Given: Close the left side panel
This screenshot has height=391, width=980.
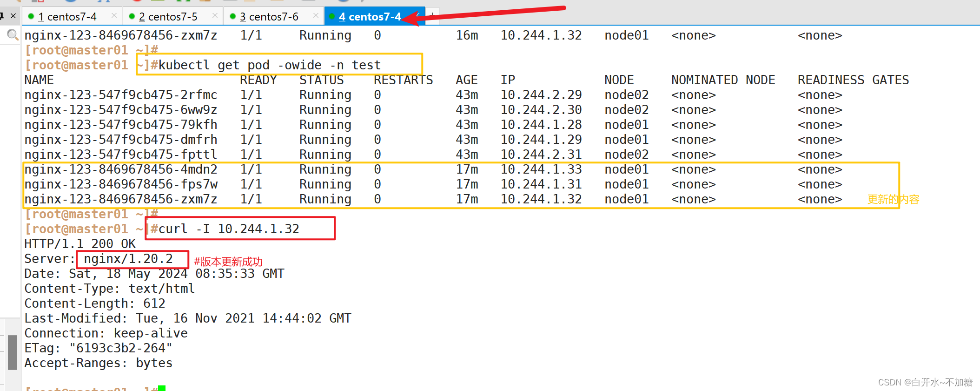Looking at the screenshot, I should coord(13,16).
